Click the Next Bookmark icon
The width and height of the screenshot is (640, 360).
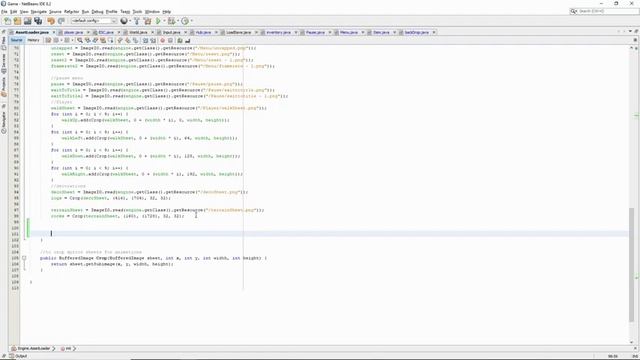(127, 40)
